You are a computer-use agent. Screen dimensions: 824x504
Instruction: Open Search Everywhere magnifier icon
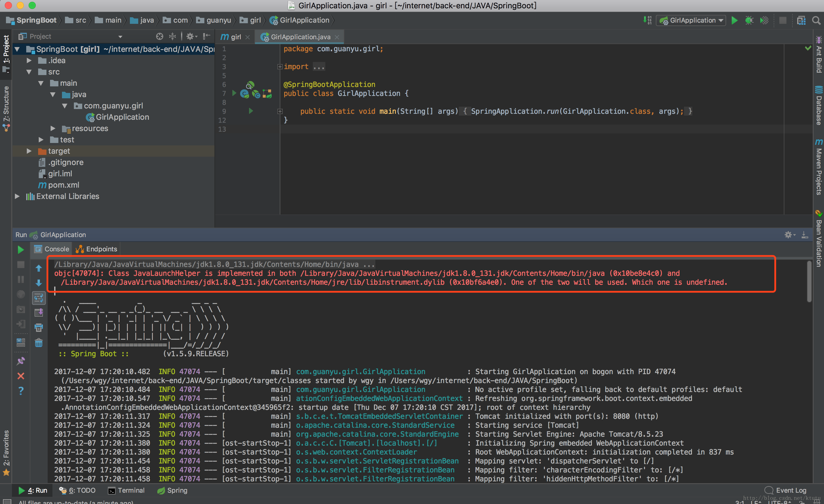pyautogui.click(x=816, y=20)
